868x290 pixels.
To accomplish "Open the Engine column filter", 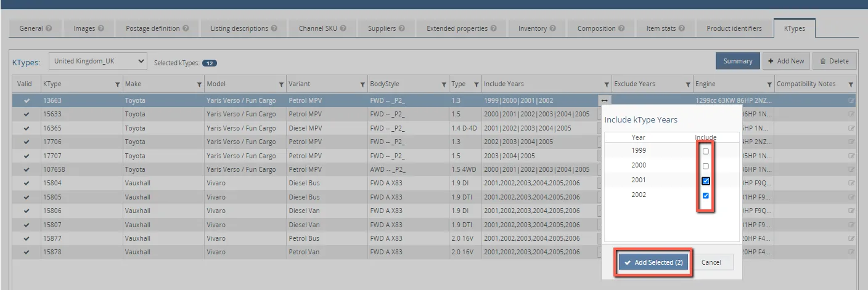I will (769, 84).
